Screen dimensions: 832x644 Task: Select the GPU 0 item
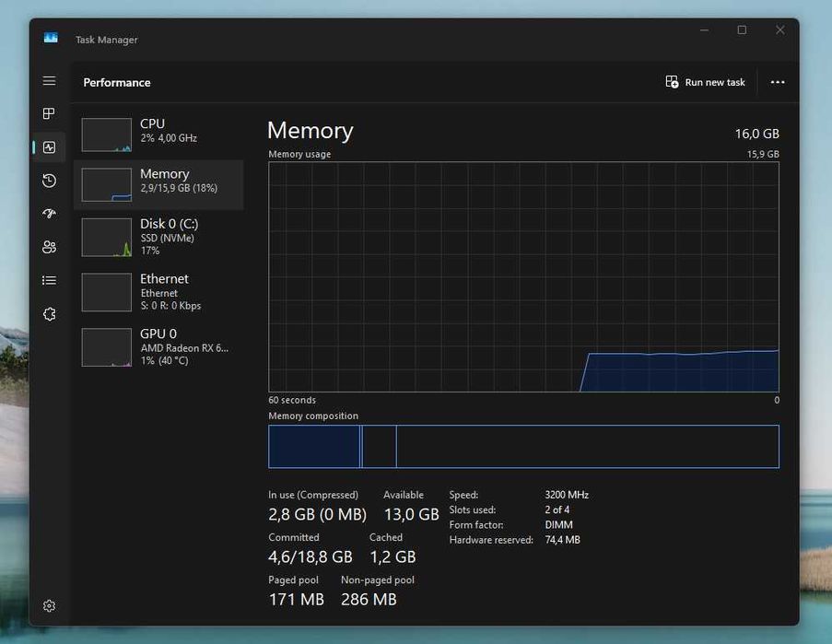coord(158,346)
